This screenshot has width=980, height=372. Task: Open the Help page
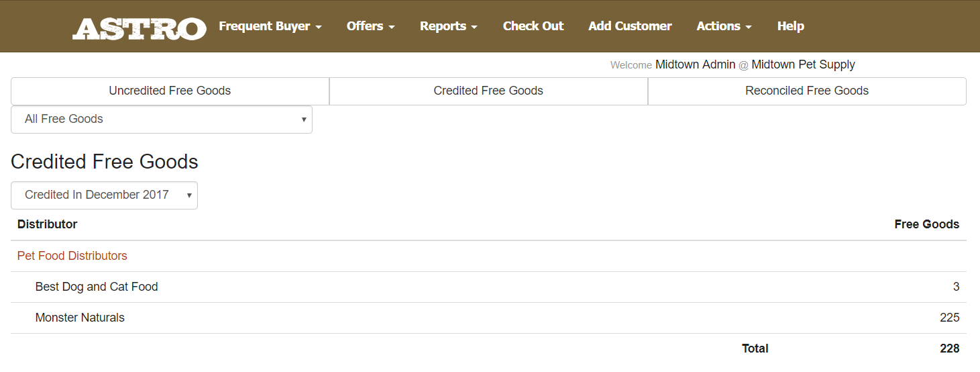pyautogui.click(x=790, y=26)
